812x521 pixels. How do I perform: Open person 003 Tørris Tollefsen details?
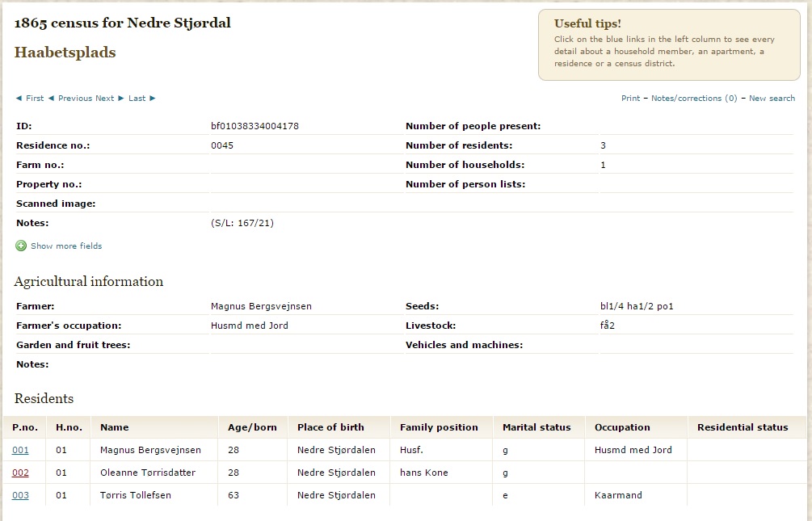click(20, 495)
